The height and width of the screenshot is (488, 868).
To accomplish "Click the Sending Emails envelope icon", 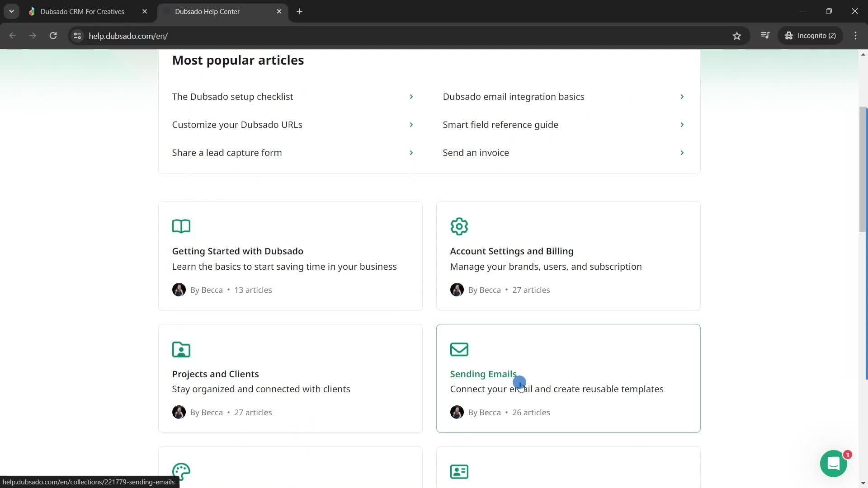I will tap(459, 349).
